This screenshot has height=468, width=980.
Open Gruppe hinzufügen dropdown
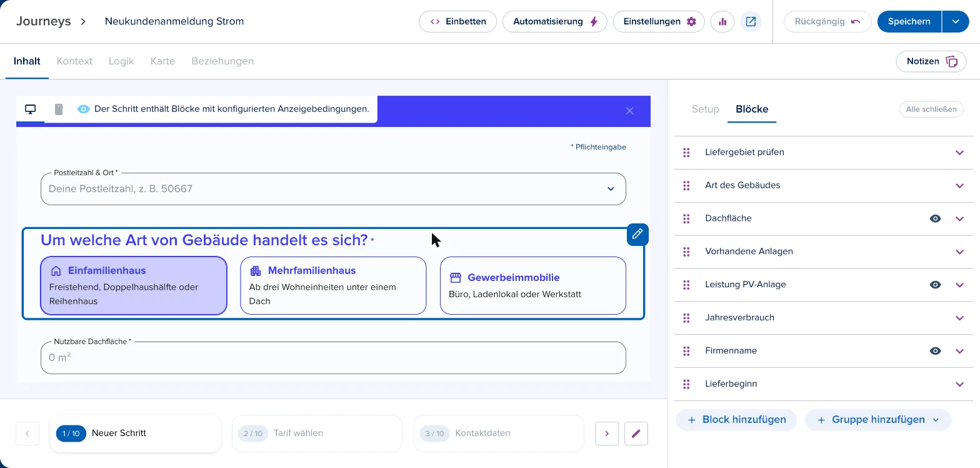[878, 420]
